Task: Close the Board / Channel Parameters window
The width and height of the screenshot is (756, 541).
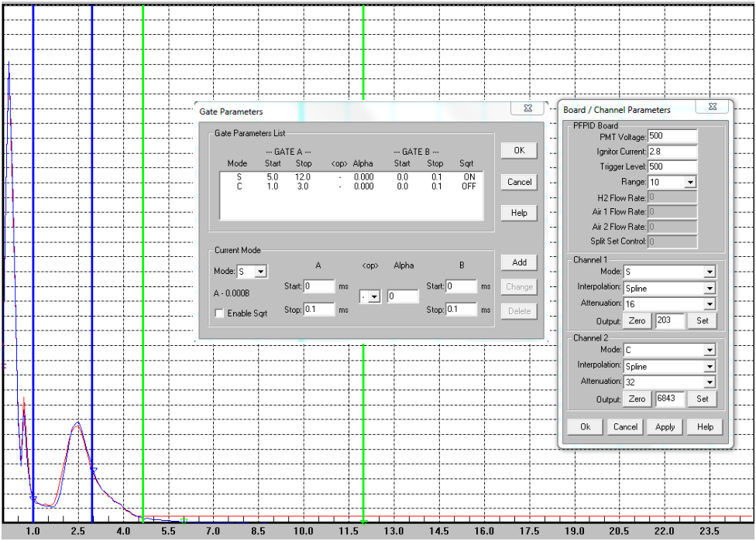Action: 712,108
